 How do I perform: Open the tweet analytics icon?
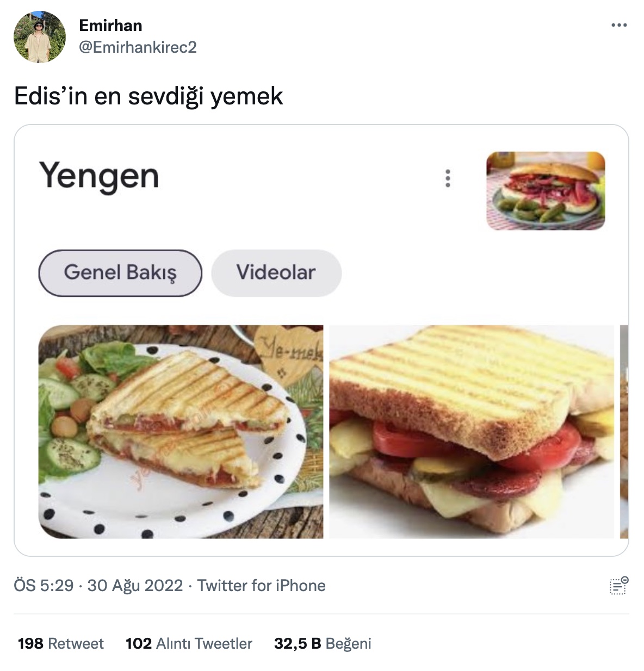pos(618,586)
